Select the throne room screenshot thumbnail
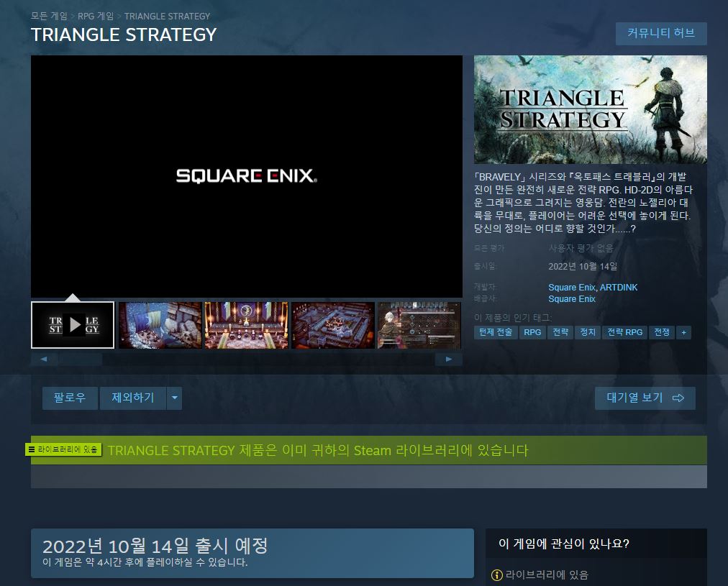 [247, 325]
